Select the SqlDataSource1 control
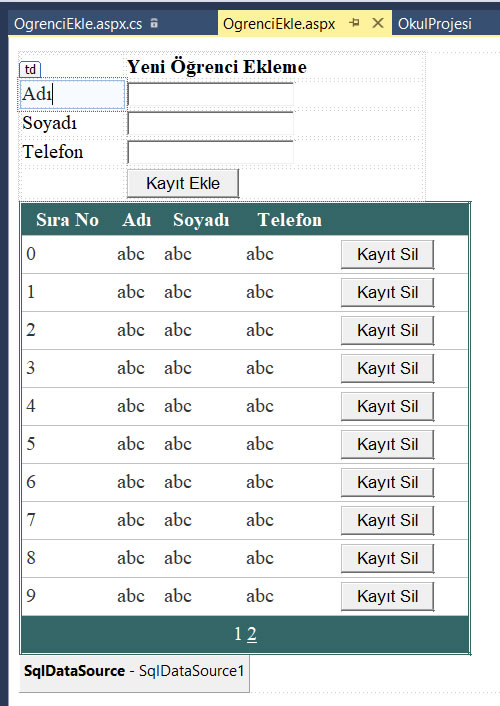The image size is (500, 706). tap(134, 673)
